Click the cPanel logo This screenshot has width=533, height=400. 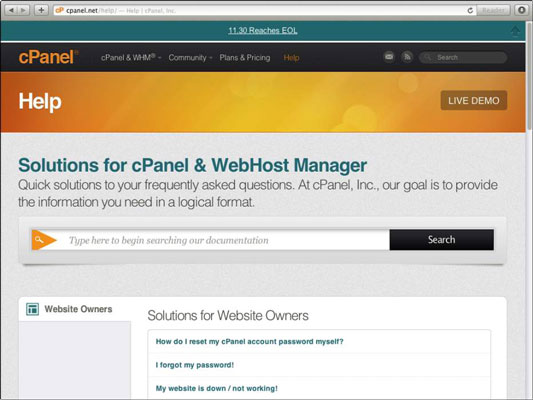coord(48,57)
